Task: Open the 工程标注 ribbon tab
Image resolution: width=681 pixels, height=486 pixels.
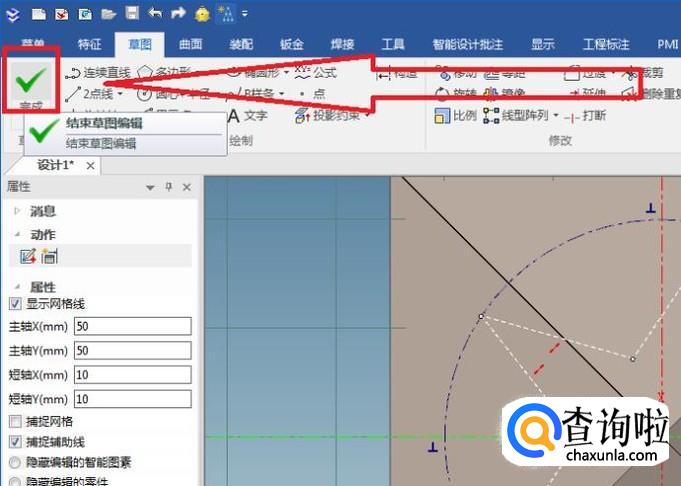Action: [x=606, y=44]
